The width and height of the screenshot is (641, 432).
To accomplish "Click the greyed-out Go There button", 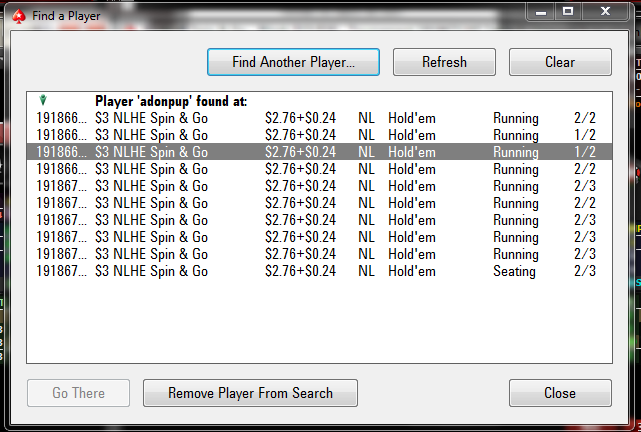I will (78, 393).
